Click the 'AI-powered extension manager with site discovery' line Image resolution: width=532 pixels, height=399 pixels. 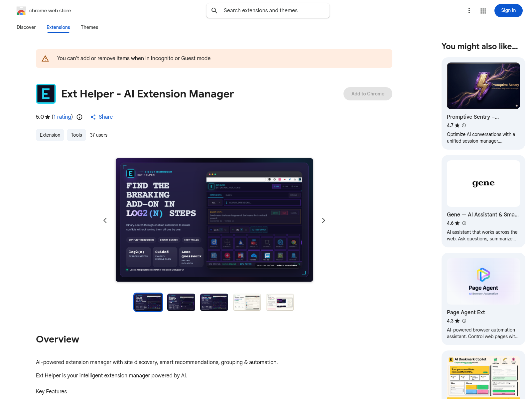(157, 362)
